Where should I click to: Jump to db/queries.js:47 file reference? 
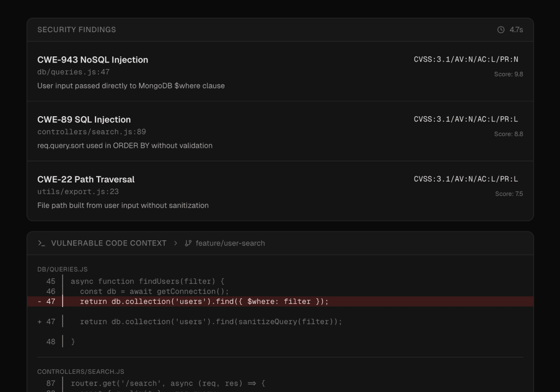pyautogui.click(x=73, y=72)
